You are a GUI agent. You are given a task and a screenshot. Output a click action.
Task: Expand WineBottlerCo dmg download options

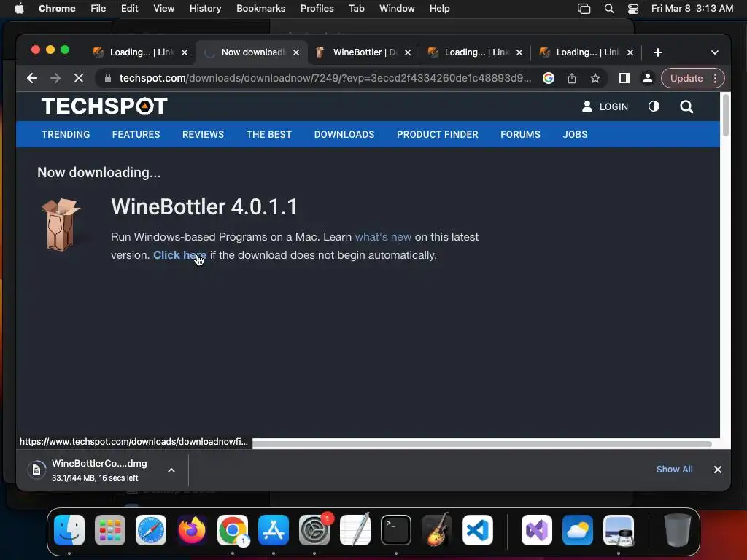[171, 470]
